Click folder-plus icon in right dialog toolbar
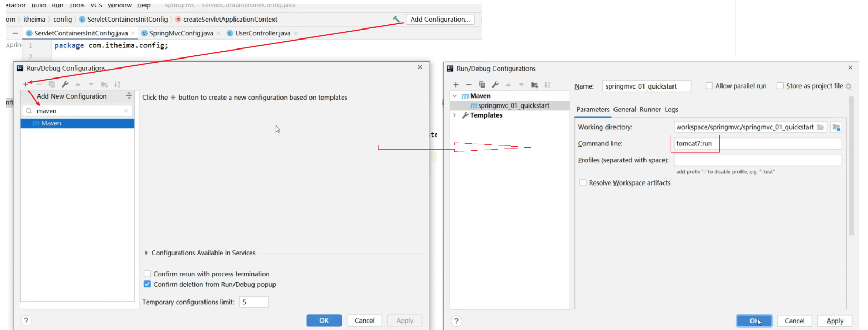The height and width of the screenshot is (330, 868). click(534, 85)
